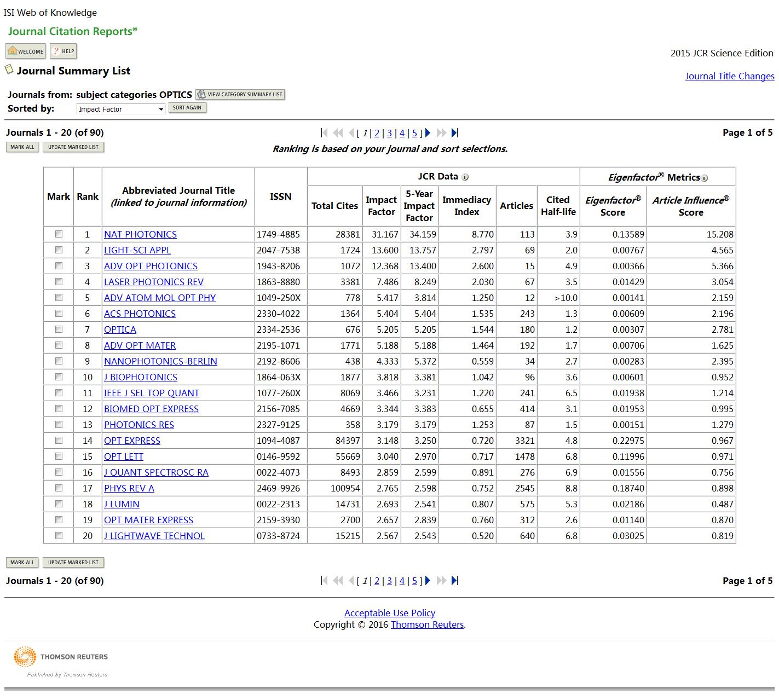Click the Eigenfactor Metrics info icon
This screenshot has height=700, width=779.
705,178
